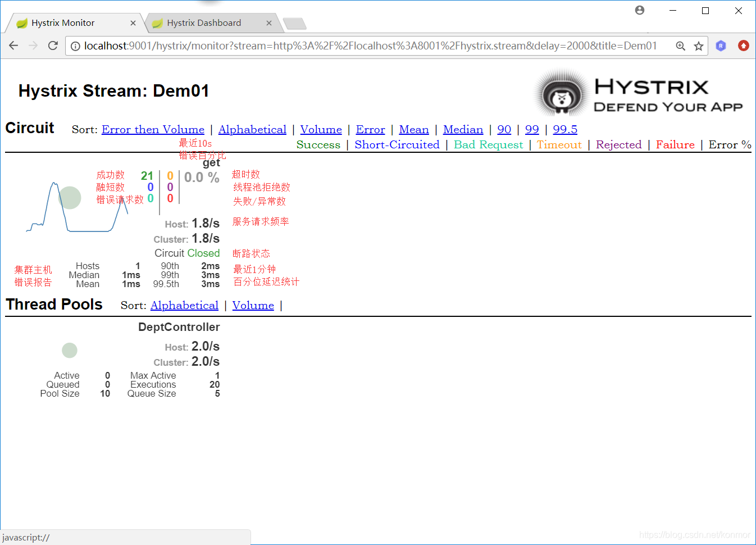
Task: Sort circuits by Error then Volume
Action: [x=153, y=129]
